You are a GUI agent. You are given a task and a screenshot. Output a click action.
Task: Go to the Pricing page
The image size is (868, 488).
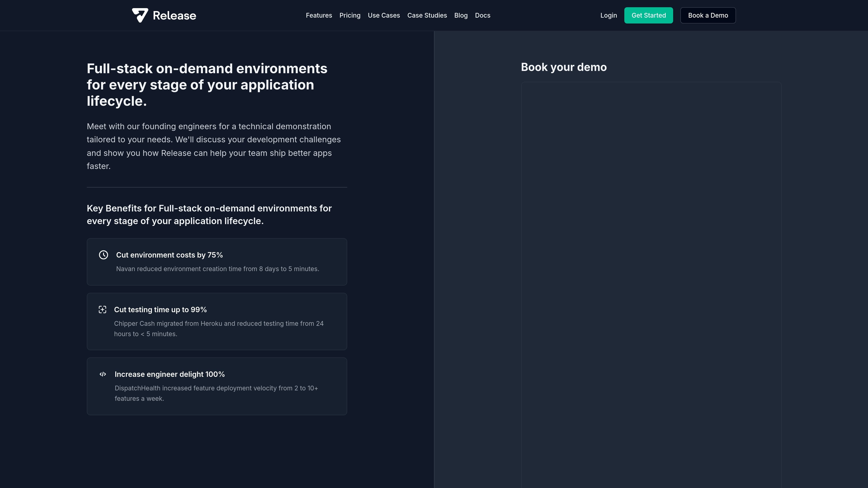tap(350, 16)
